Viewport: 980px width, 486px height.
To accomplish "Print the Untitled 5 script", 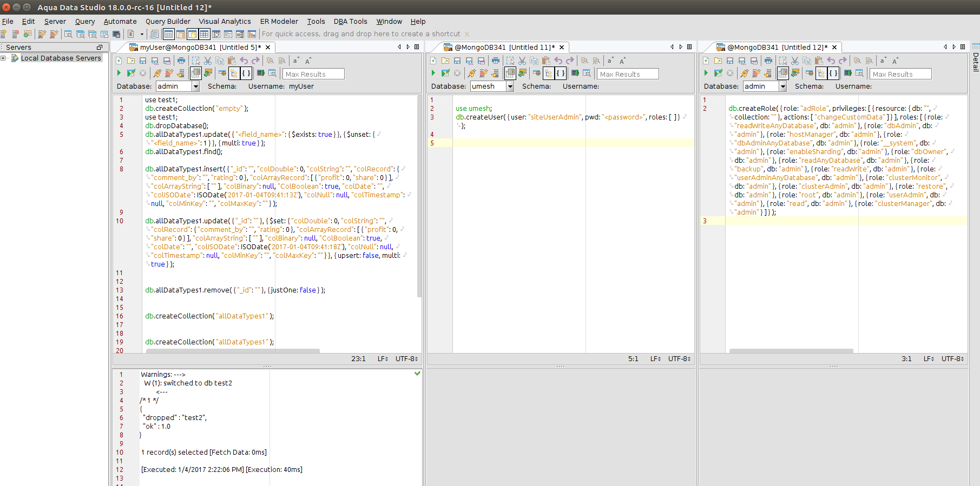I will click(181, 61).
